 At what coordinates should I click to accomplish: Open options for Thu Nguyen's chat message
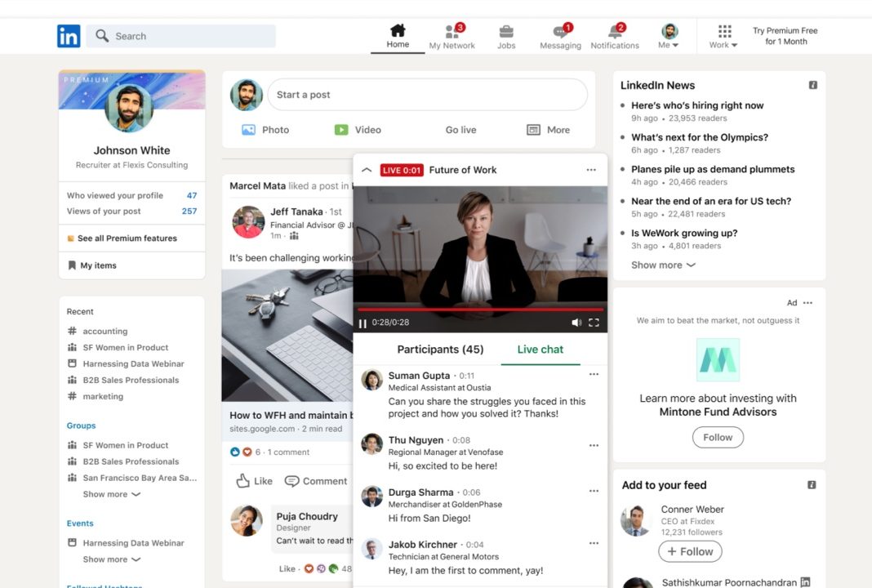pyautogui.click(x=594, y=446)
